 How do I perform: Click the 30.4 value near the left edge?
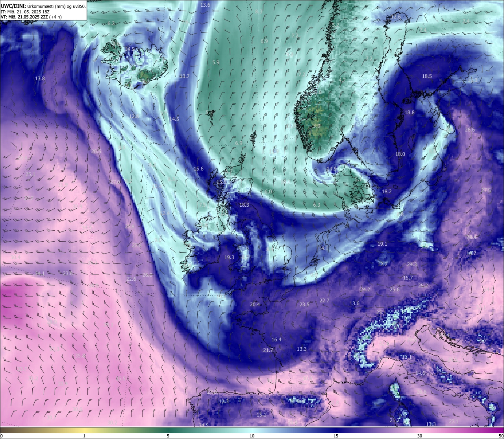(x=15, y=257)
